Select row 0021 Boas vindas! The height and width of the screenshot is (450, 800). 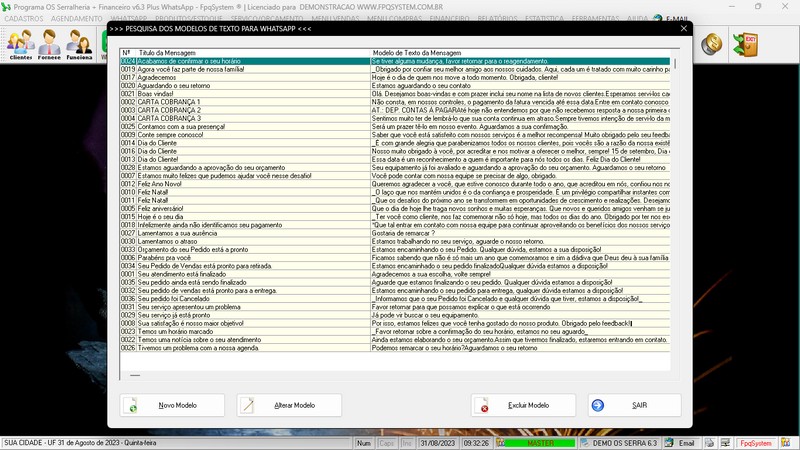tap(395, 94)
